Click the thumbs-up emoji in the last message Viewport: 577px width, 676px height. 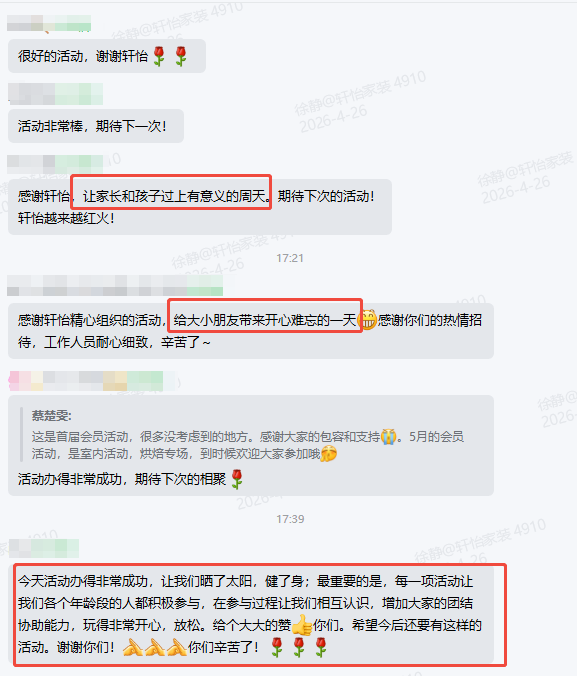click(x=302, y=625)
